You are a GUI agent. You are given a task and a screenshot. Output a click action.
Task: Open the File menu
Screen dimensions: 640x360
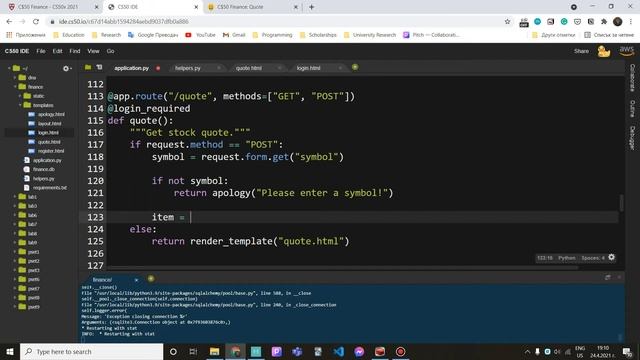41,51
